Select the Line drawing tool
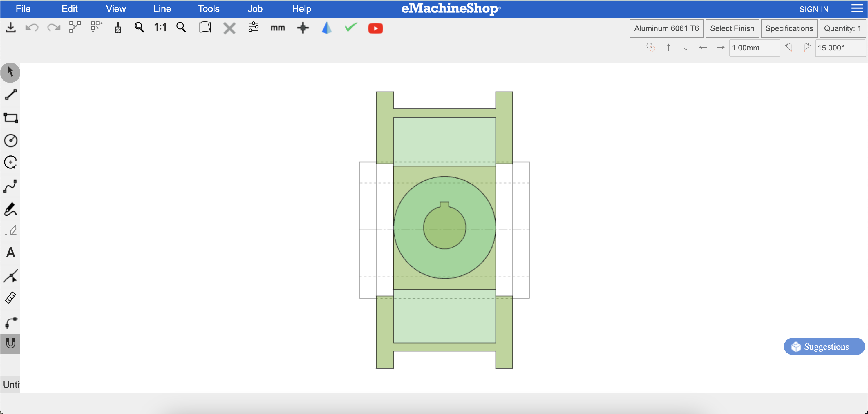Screen dimensions: 868x414 [x=10, y=95]
